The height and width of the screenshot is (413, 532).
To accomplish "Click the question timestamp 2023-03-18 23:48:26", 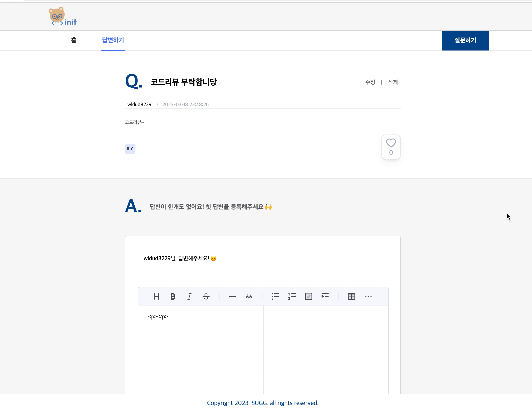I will [185, 104].
